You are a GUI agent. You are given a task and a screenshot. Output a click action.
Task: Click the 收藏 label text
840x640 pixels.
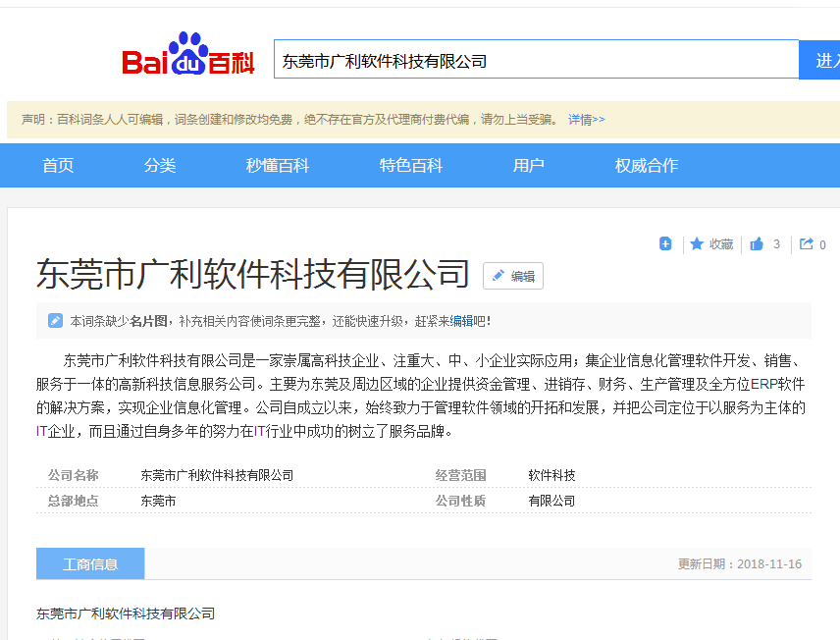click(721, 244)
